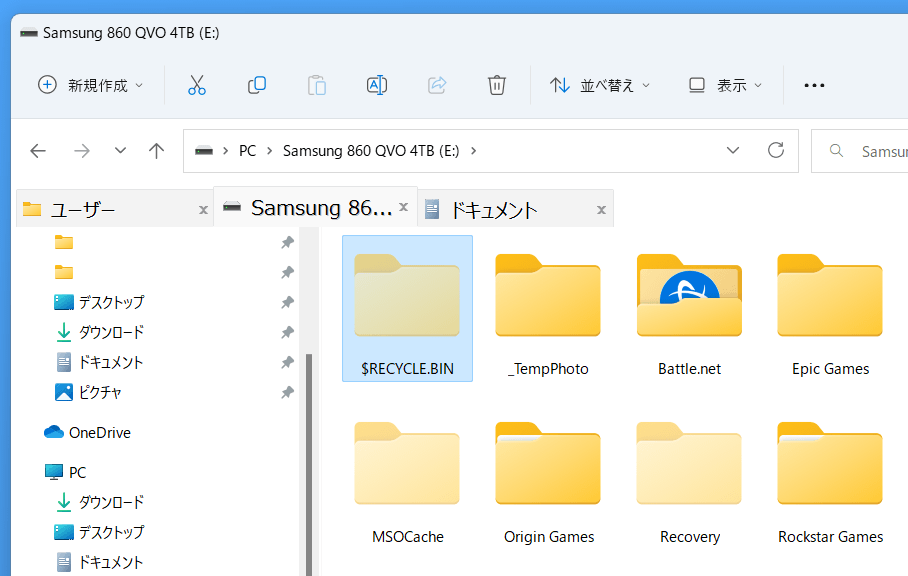Select the MSOCache folder
The height and width of the screenshot is (576, 908).
click(x=407, y=482)
